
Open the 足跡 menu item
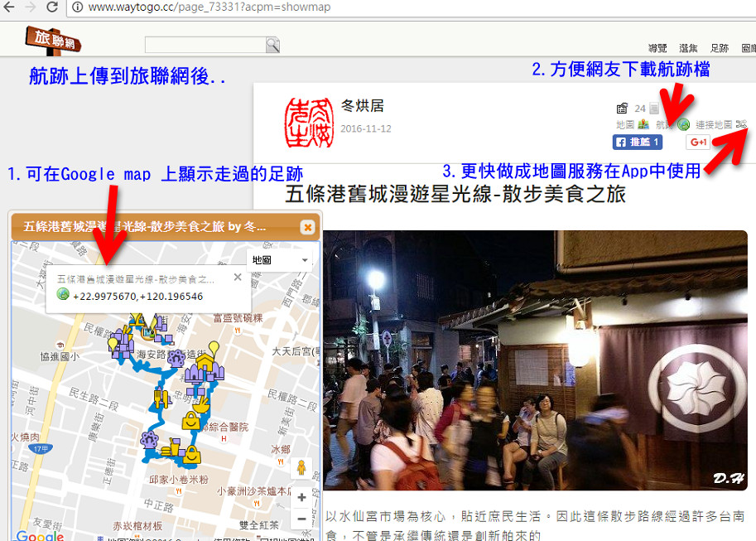click(x=720, y=48)
